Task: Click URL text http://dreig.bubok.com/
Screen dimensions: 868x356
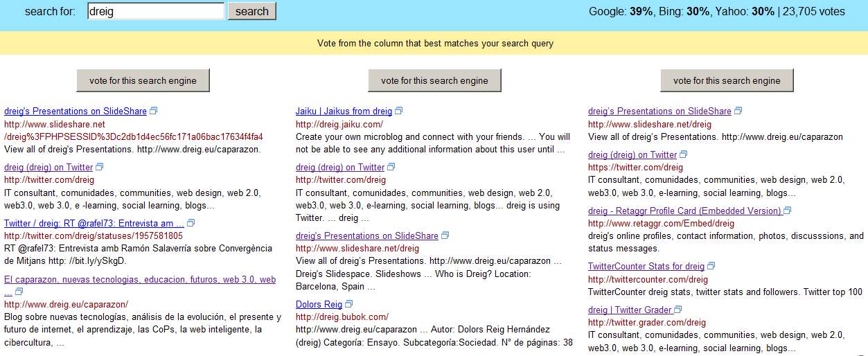Action: [342, 317]
